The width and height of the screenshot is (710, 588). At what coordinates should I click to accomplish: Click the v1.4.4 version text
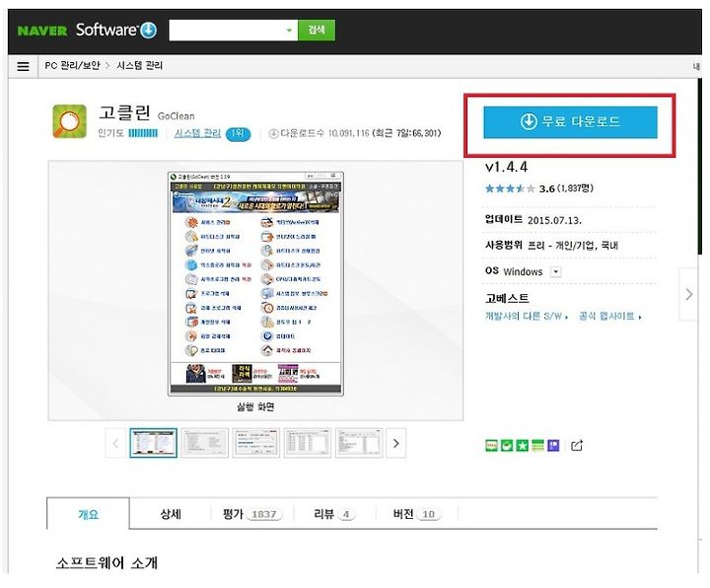pyautogui.click(x=506, y=167)
